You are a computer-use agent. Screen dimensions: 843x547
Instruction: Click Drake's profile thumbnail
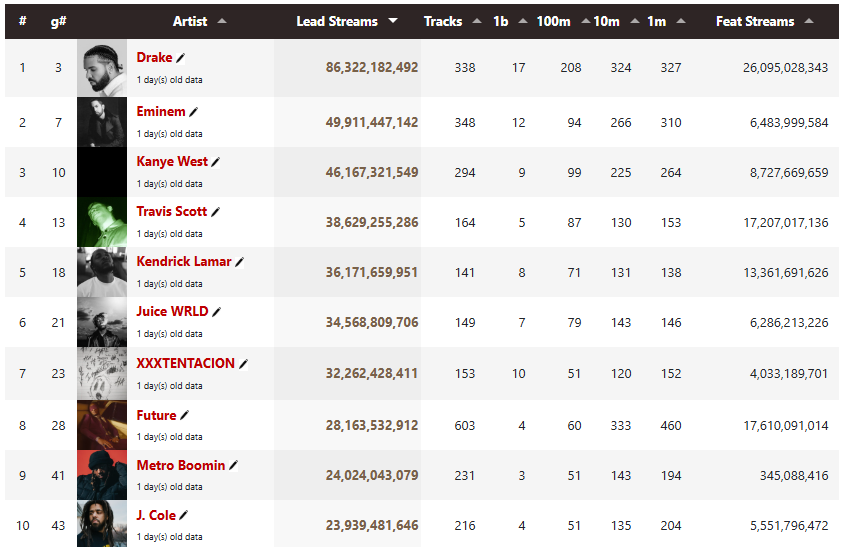pyautogui.click(x=102, y=68)
